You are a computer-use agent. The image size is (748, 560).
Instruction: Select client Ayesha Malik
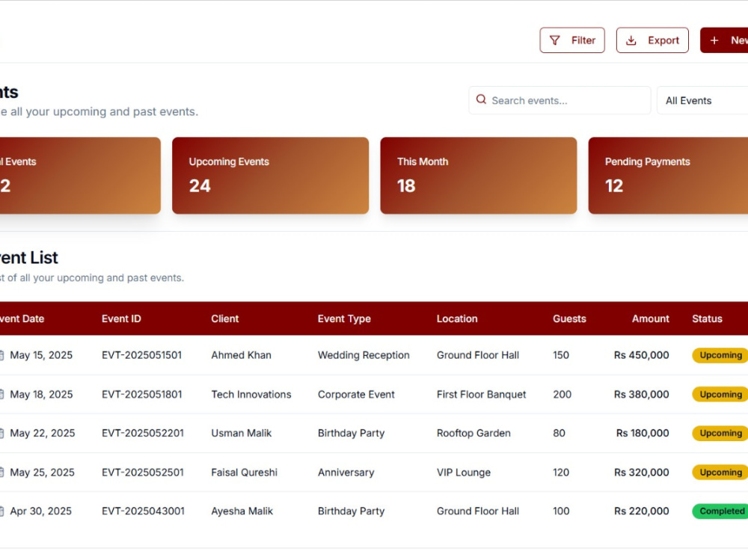(242, 511)
